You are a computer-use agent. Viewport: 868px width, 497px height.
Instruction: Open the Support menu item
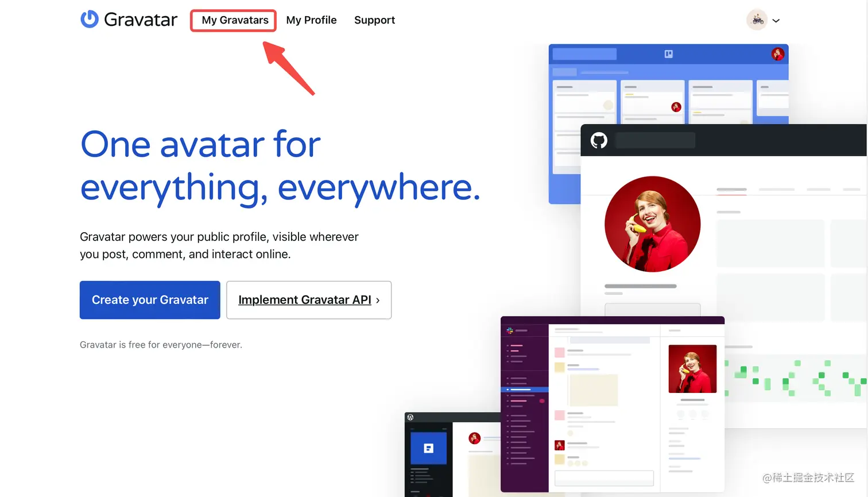tap(374, 20)
